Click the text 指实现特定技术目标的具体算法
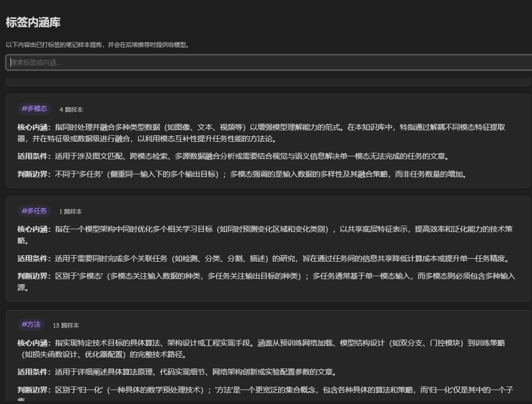This screenshot has height=404, width=532. (x=107, y=343)
